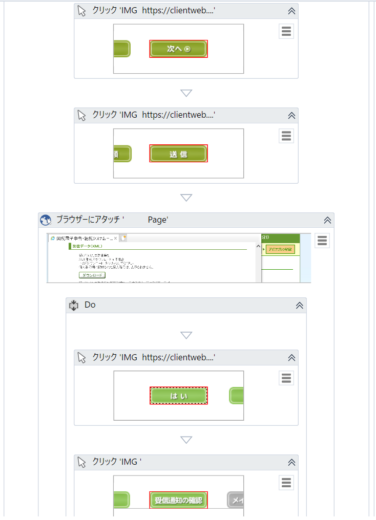Select the '次へ' button target image

click(x=178, y=49)
